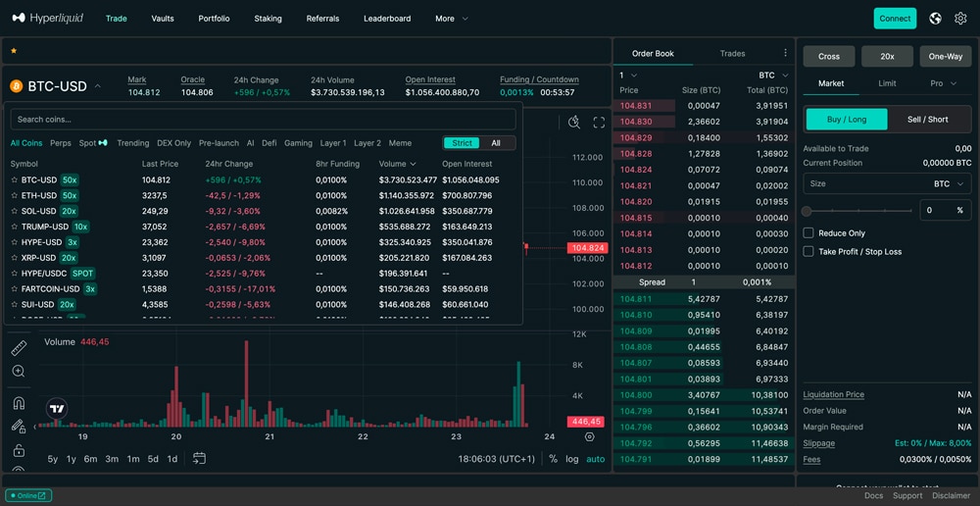Click the size percentage input box
The height and width of the screenshot is (506, 980).
click(945, 210)
